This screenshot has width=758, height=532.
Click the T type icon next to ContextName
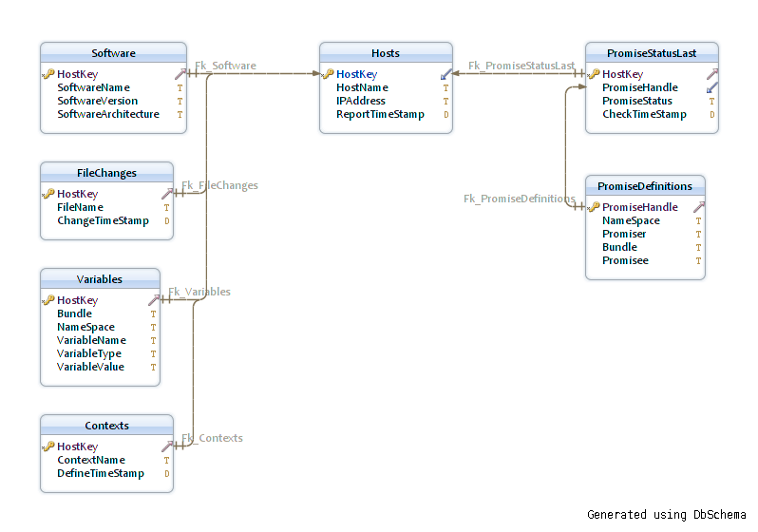pyautogui.click(x=167, y=461)
